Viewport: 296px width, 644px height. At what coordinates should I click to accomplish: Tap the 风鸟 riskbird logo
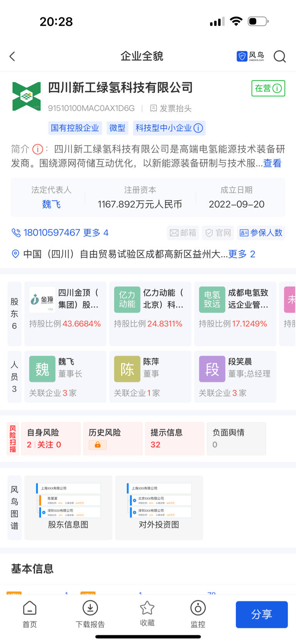point(251,56)
